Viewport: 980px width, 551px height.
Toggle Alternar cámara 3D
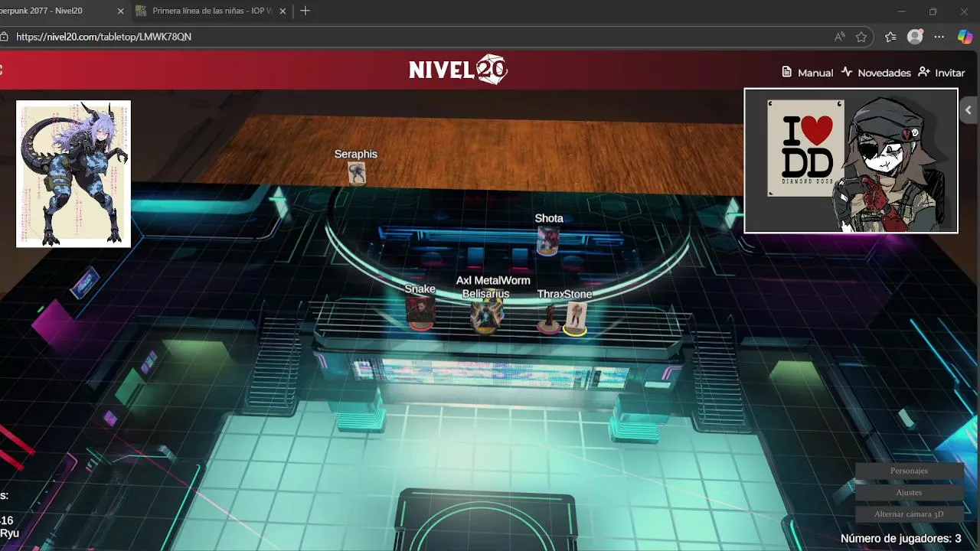click(909, 514)
